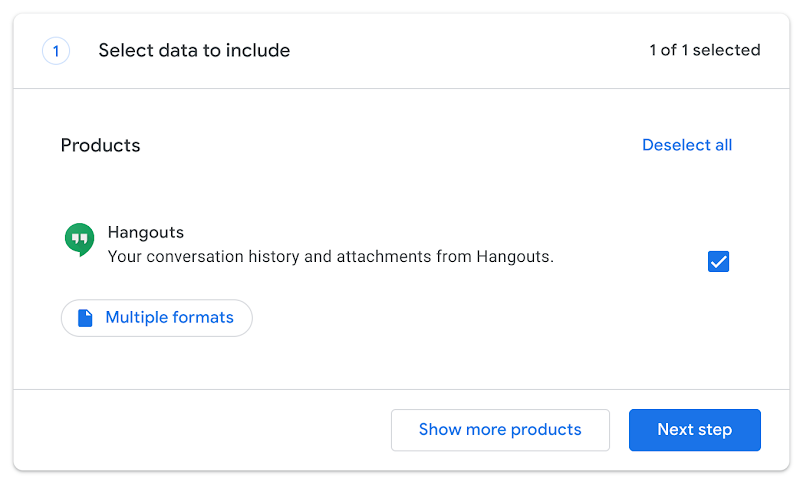The width and height of the screenshot is (800, 478).
Task: Uncheck the Hangouts checkbox
Action: [x=718, y=262]
